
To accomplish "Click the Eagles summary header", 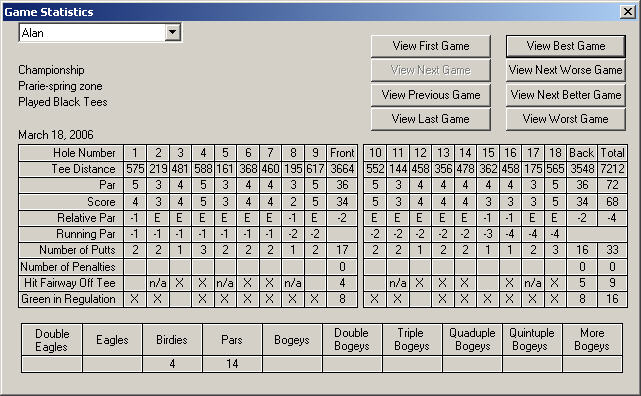I will [112, 340].
